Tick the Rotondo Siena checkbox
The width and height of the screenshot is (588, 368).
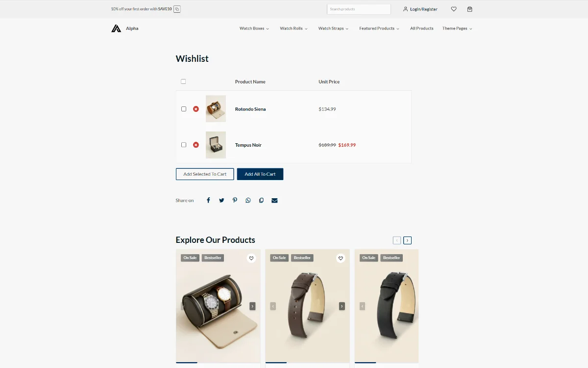point(184,109)
